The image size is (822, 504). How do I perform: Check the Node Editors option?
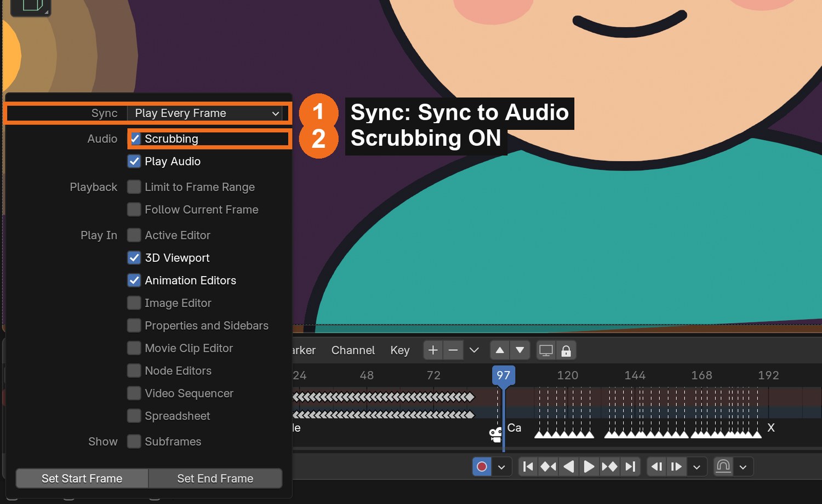tap(134, 371)
